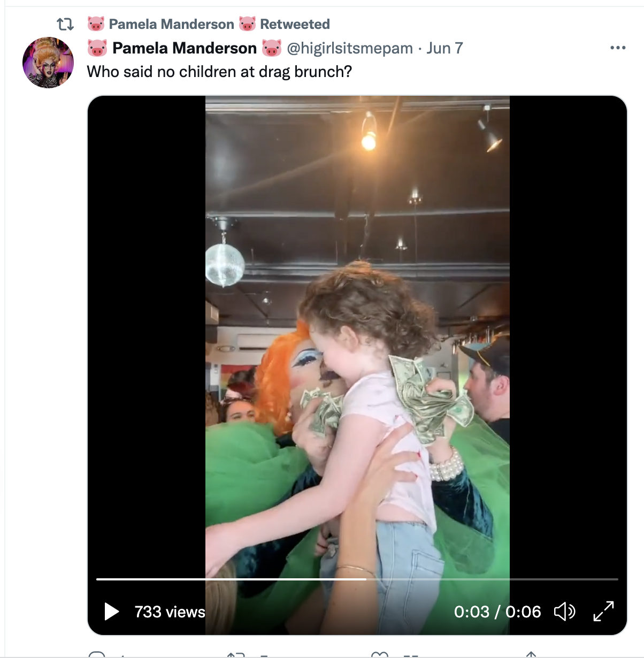Image resolution: width=644 pixels, height=658 pixels.
Task: Mute the video with the speaker icon
Action: point(564,611)
